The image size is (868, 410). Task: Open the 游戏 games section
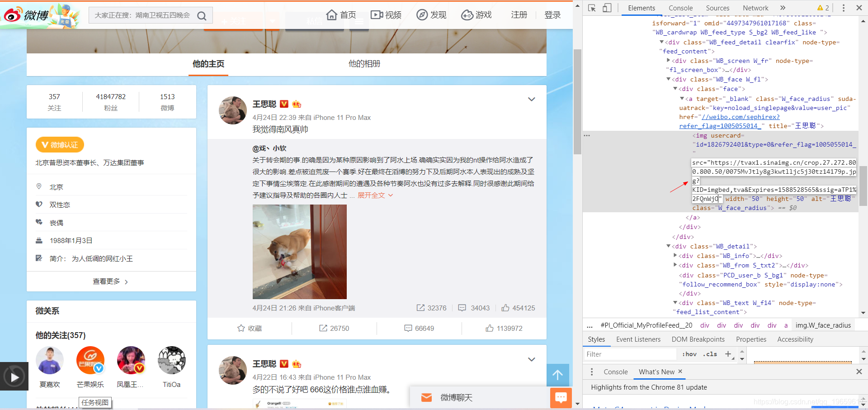pos(476,15)
